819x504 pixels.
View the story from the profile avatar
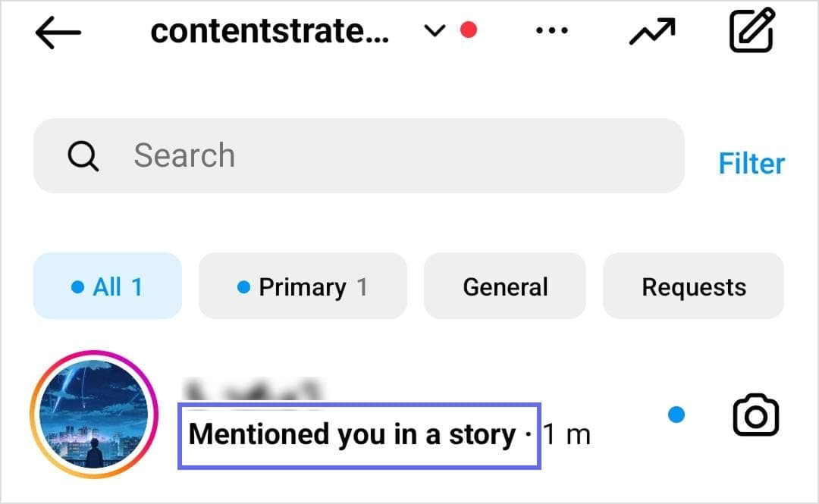tap(94, 414)
